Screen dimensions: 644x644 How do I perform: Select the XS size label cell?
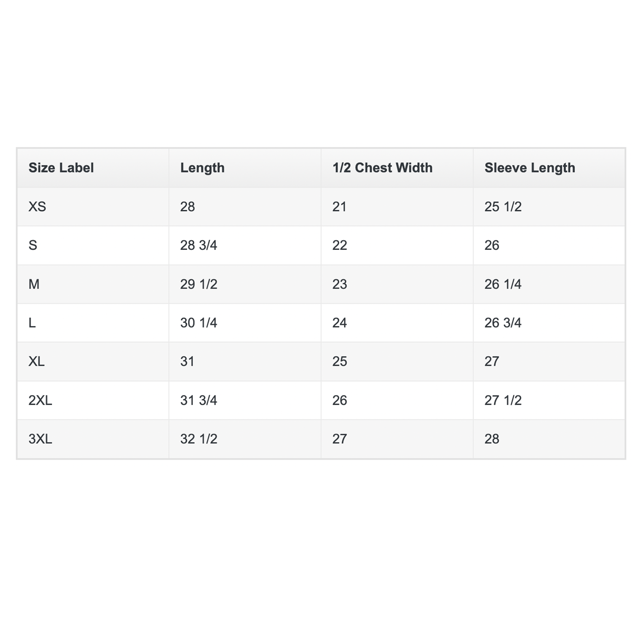point(37,207)
